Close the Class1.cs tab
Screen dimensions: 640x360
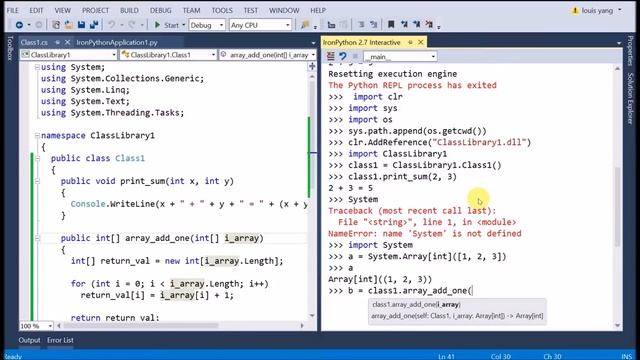pos(67,42)
